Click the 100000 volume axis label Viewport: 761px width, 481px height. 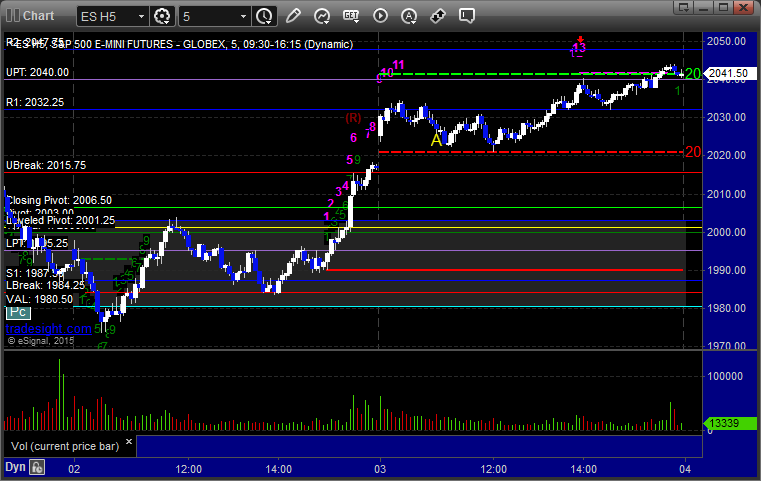725,376
